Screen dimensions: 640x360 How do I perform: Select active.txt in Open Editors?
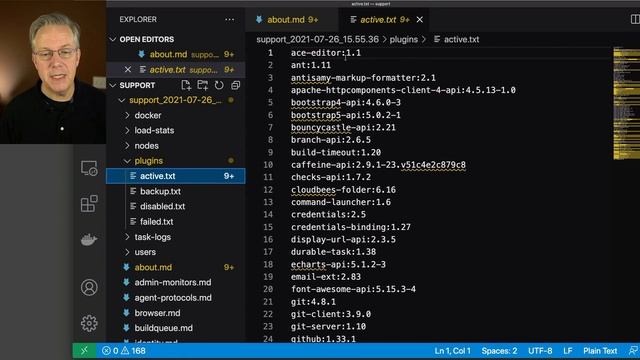point(176,70)
